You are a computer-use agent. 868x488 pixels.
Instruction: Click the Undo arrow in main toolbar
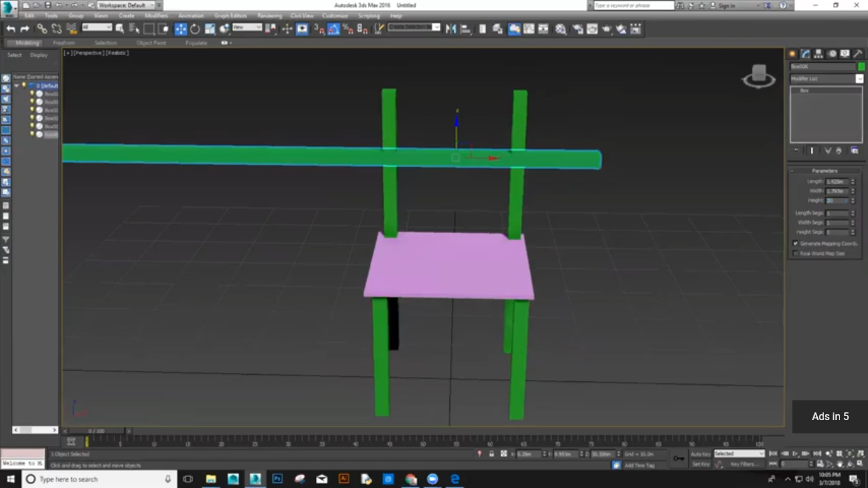coord(11,29)
